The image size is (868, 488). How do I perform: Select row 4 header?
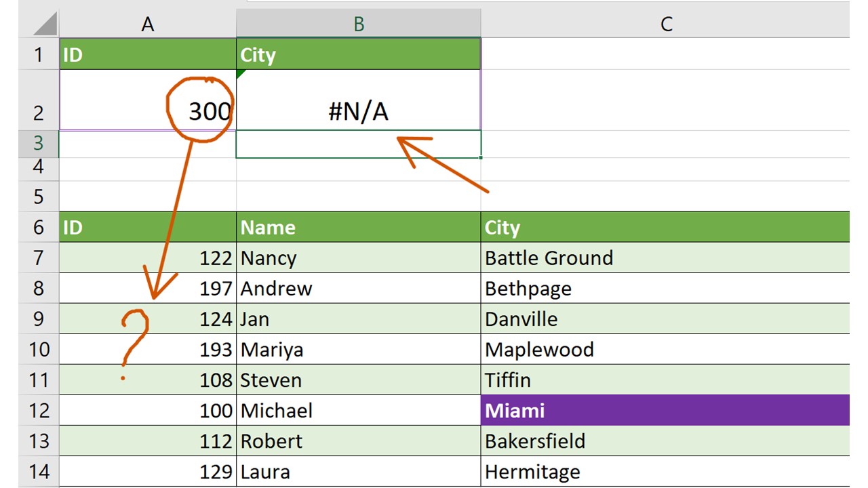39,169
